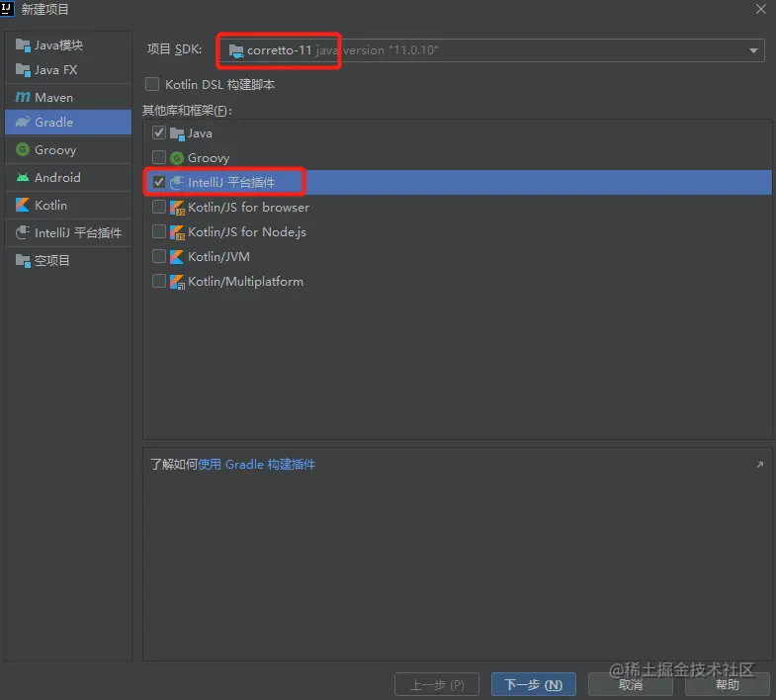Click the Groovy label in frameworks list
The height and width of the screenshot is (700, 776).
tap(209, 158)
